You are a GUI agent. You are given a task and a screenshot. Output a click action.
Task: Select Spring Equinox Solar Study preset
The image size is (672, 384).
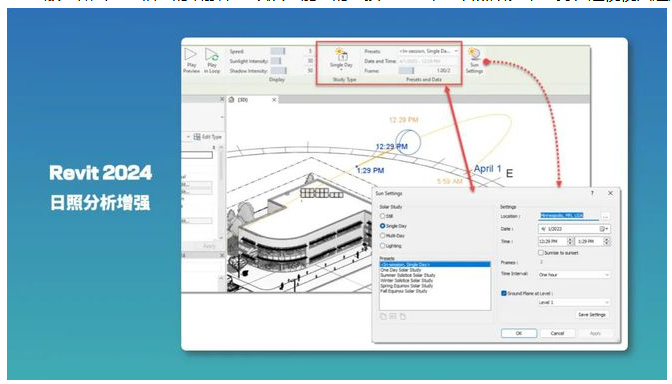[x=406, y=286]
